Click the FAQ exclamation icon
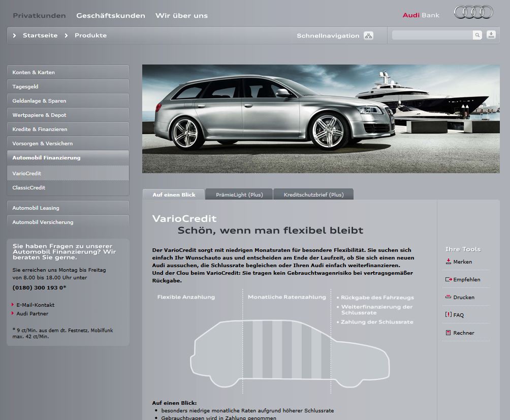 pyautogui.click(x=448, y=315)
